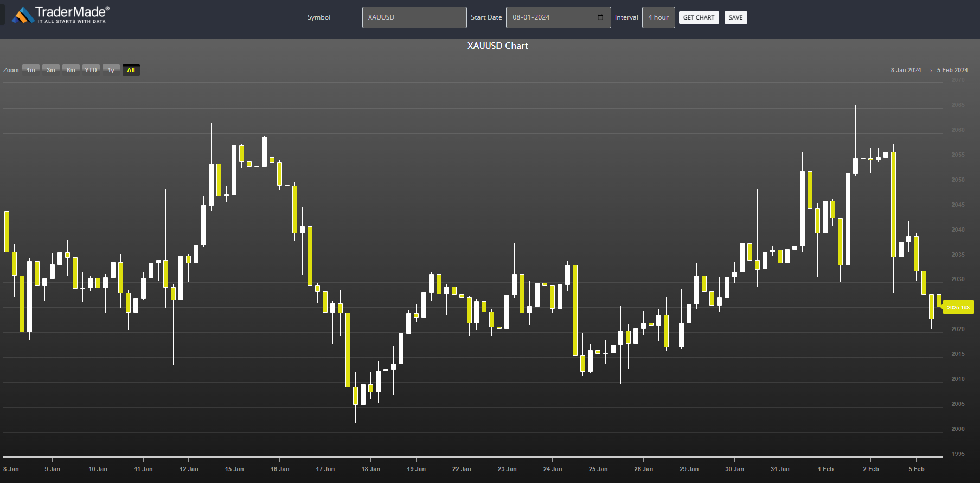Click the 30 Jan axis date label
This screenshot has height=483, width=980.
735,469
